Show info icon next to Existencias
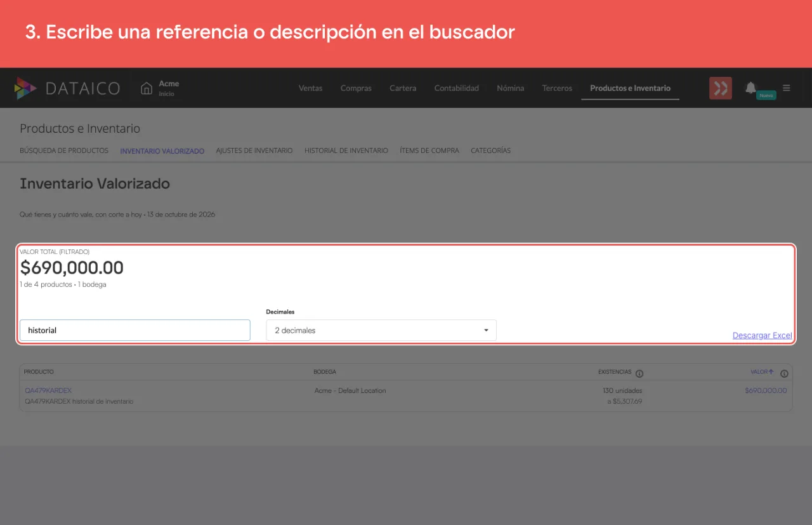This screenshot has width=812, height=525. (639, 373)
